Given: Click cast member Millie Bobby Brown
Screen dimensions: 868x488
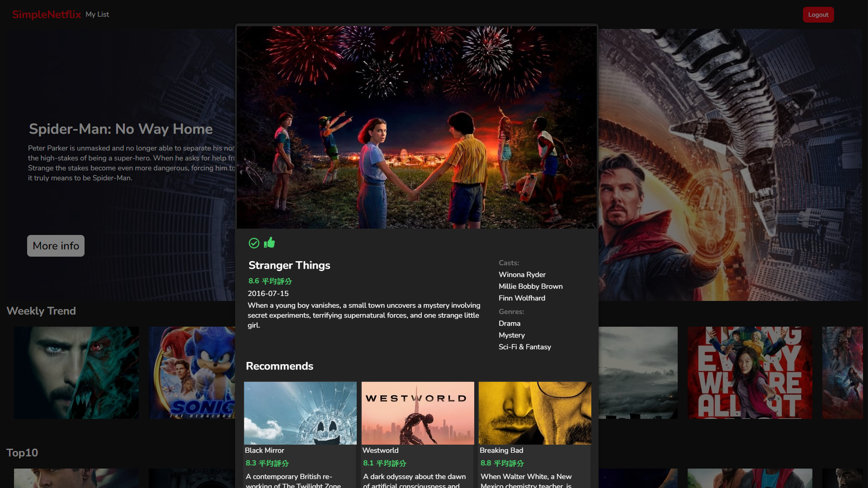Looking at the screenshot, I should pos(530,286).
